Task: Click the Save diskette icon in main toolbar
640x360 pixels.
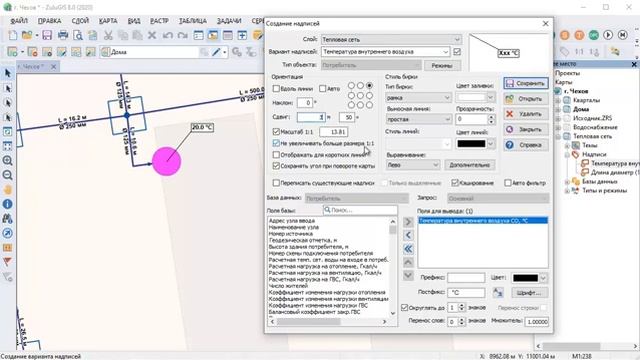Action: tap(47, 36)
